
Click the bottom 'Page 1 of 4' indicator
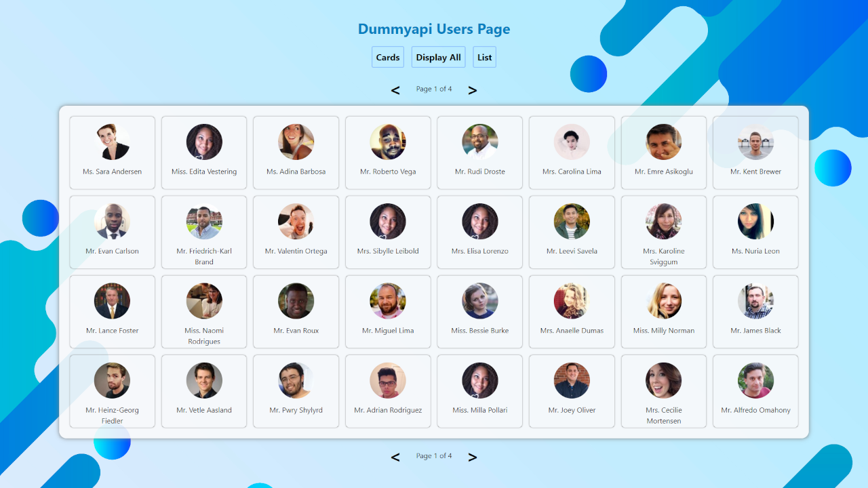[x=434, y=456]
